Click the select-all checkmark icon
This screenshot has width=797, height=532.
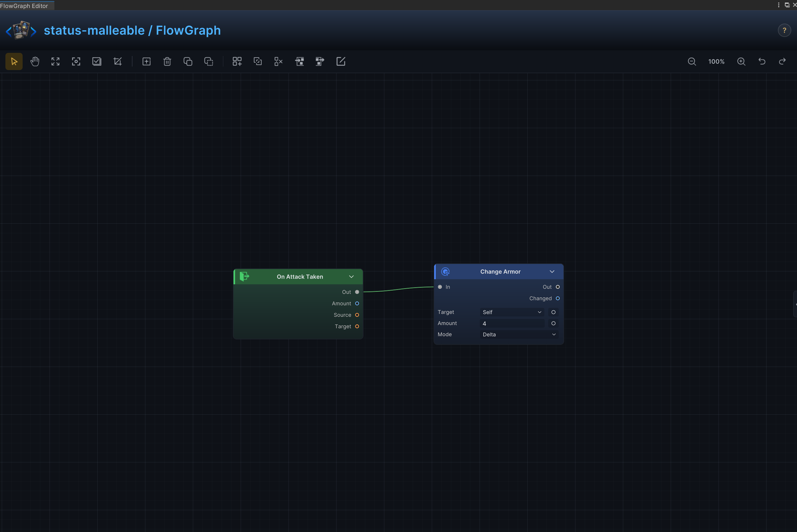click(x=97, y=61)
